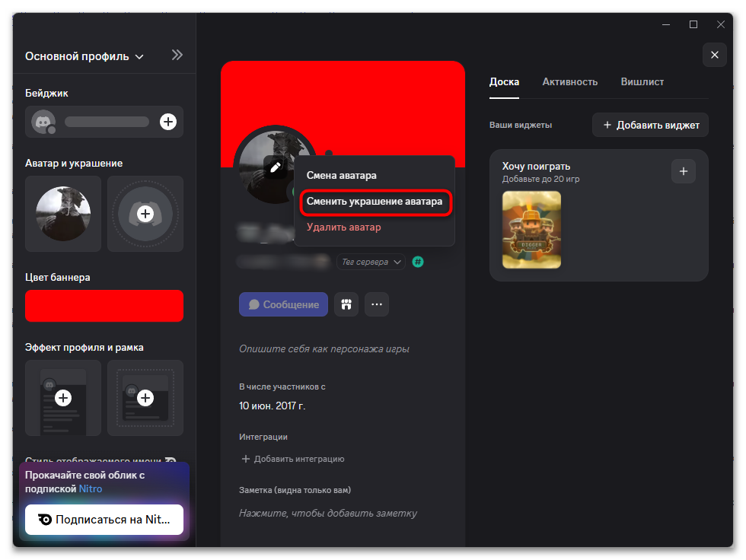746x560 pixels.
Task: Click the pencil edit avatar icon
Action: point(276,167)
